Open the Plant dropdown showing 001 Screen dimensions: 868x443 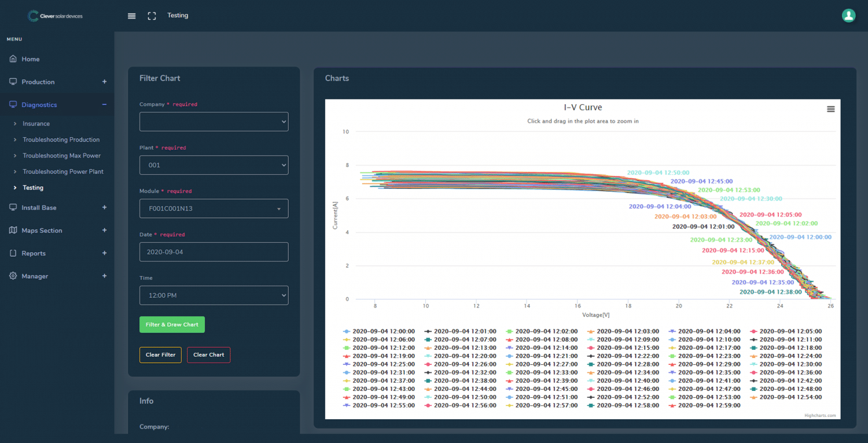tap(214, 165)
